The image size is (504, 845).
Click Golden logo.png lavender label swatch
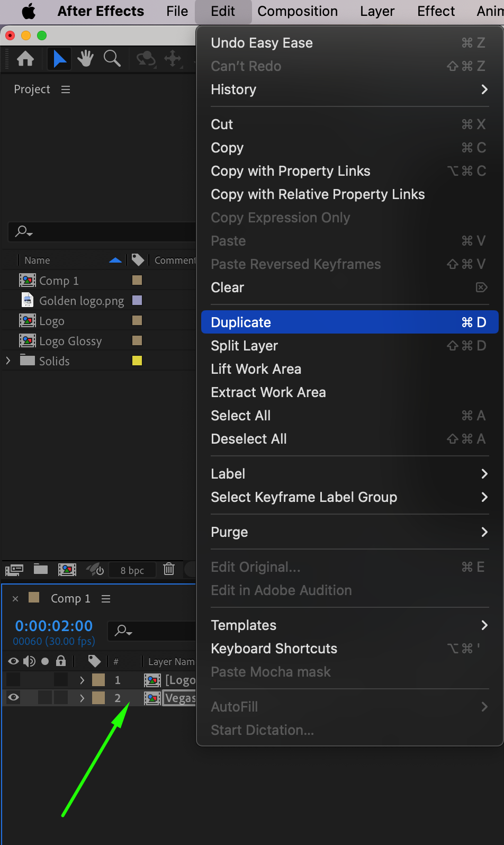[x=137, y=300]
